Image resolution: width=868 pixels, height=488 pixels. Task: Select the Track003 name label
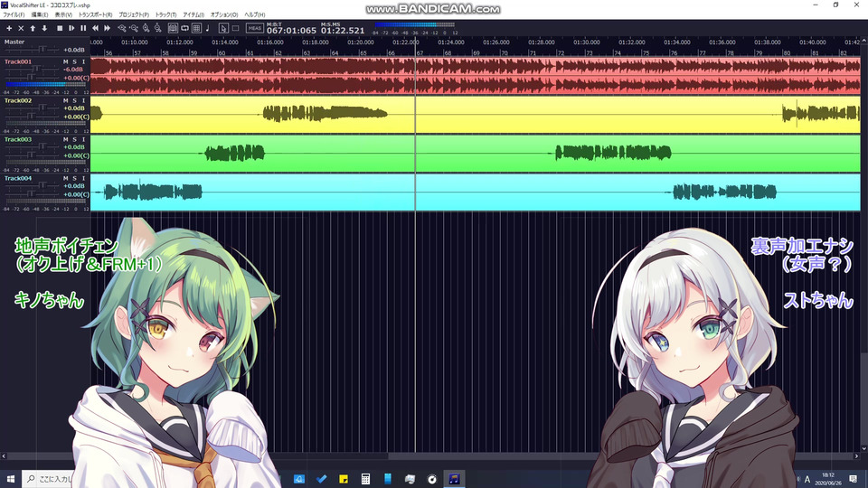tap(18, 139)
